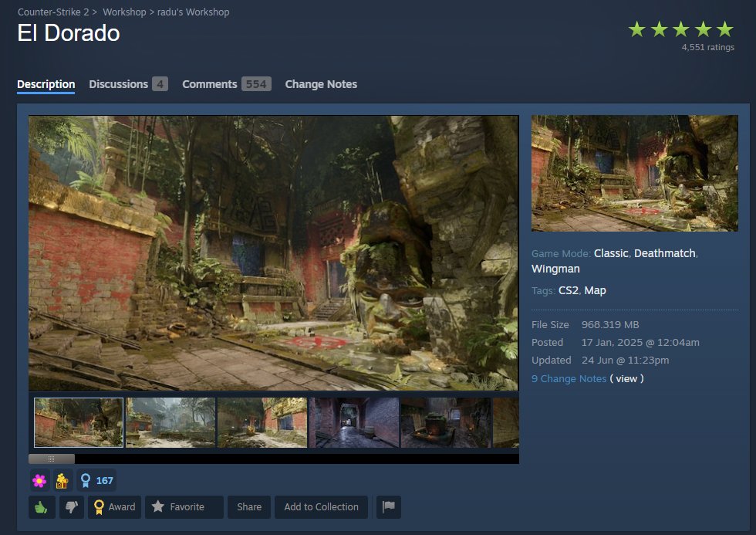Click posted date 17 Jan, 2025 value
This screenshot has width=756, height=535.
pos(640,343)
